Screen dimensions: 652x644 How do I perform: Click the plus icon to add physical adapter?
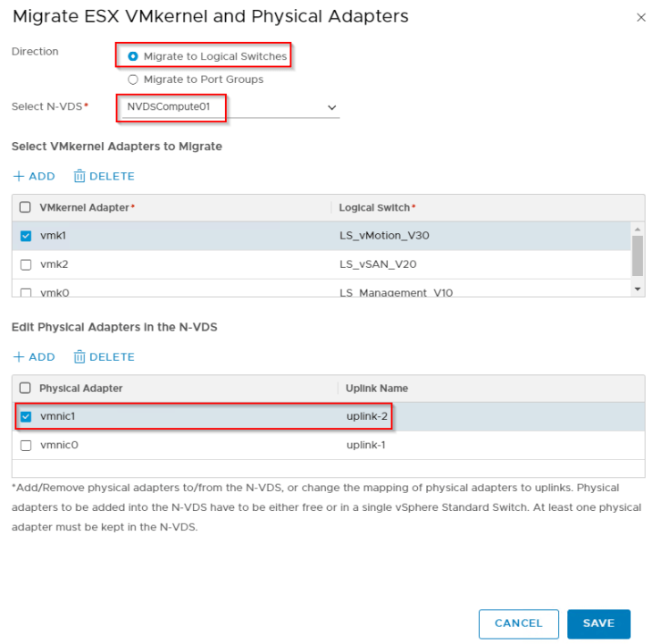(x=19, y=357)
